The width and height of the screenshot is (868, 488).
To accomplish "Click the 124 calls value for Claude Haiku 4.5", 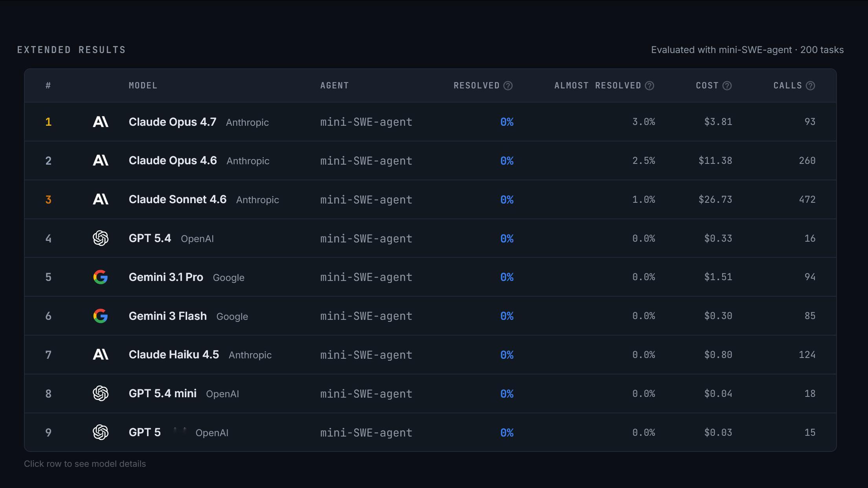I will tap(807, 355).
